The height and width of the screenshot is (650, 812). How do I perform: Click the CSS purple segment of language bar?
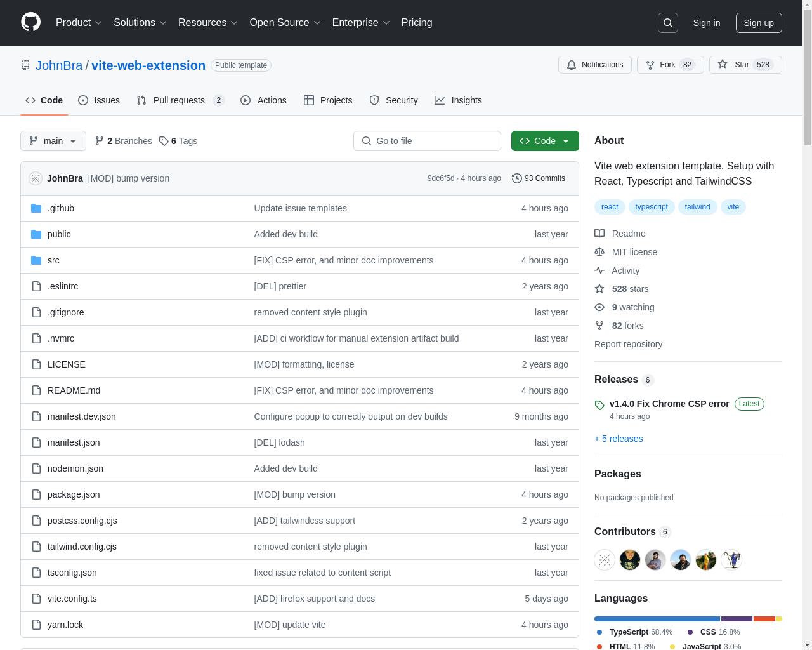pos(737,619)
